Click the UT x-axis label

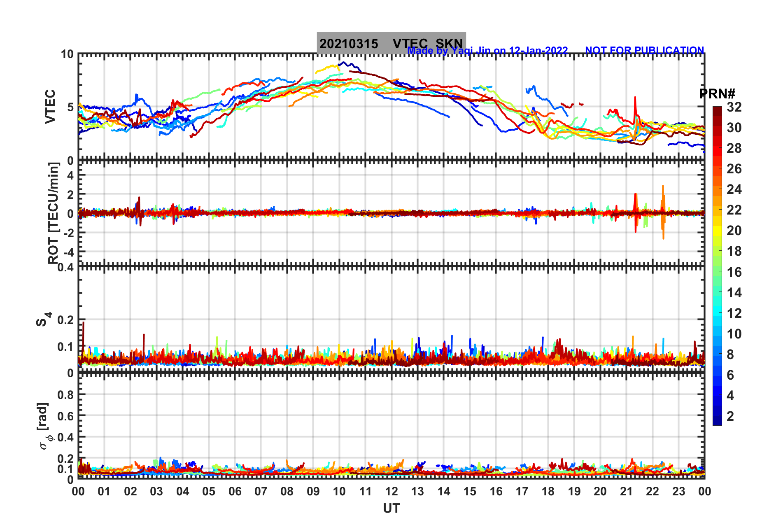(391, 509)
